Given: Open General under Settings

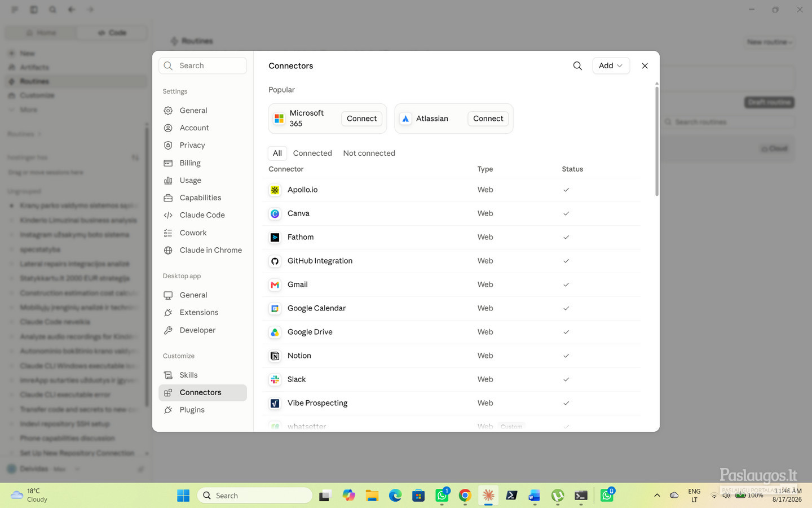Looking at the screenshot, I should point(202,111).
